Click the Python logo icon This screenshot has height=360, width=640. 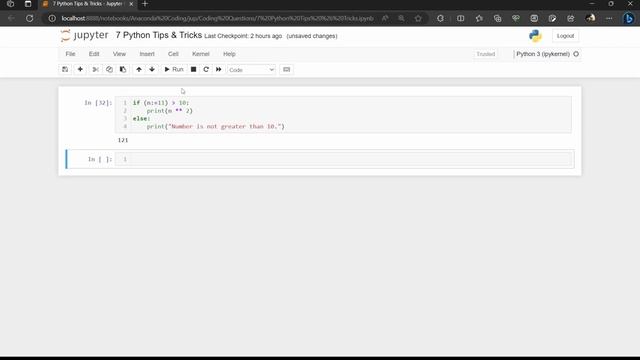pos(535,36)
